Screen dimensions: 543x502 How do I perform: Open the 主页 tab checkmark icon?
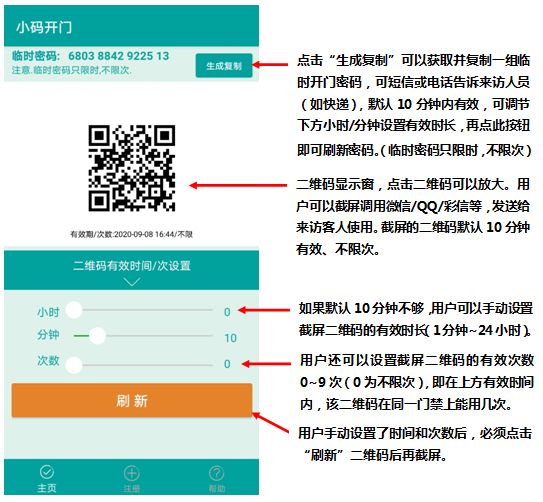click(x=47, y=472)
